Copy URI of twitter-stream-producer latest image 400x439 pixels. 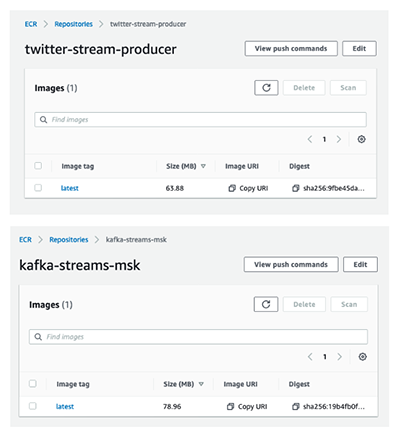point(248,188)
